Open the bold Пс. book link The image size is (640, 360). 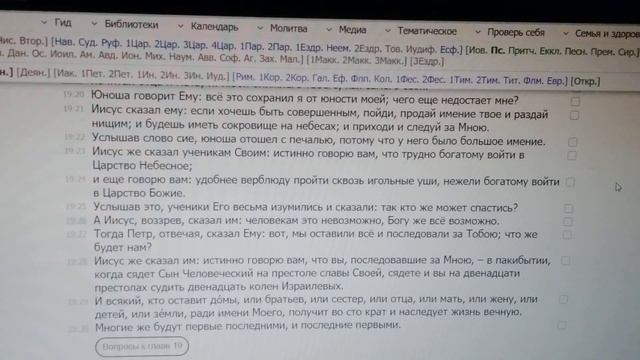497,51
